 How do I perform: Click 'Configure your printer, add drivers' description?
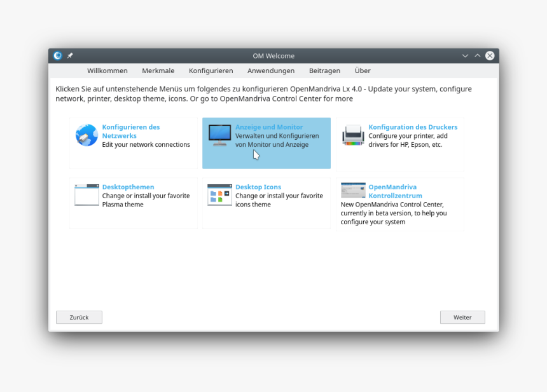click(408, 140)
